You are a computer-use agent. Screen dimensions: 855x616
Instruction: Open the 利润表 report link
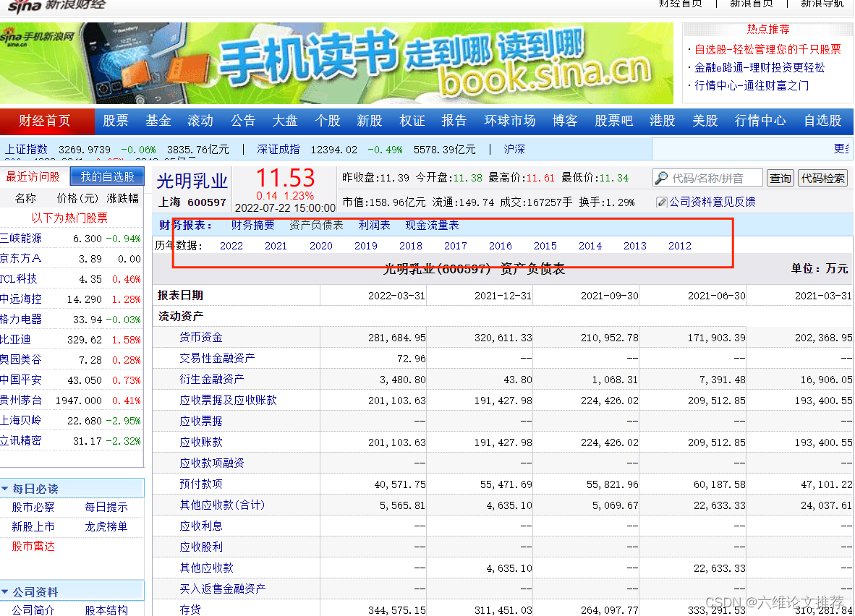point(375,225)
